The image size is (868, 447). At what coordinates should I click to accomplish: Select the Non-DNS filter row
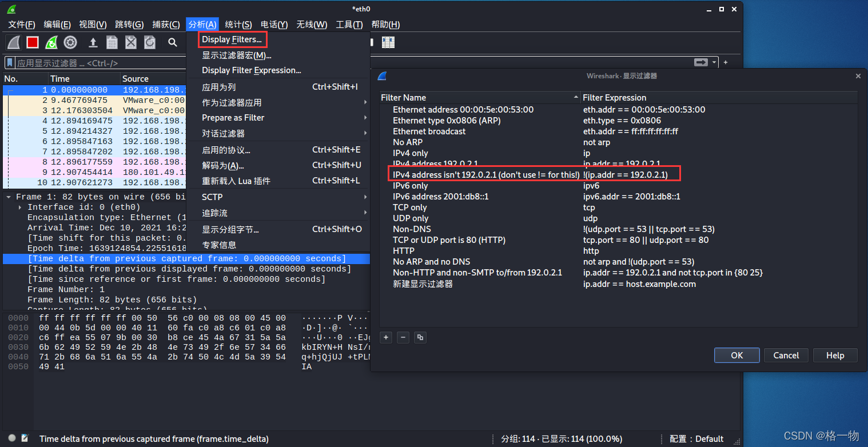[x=619, y=229]
